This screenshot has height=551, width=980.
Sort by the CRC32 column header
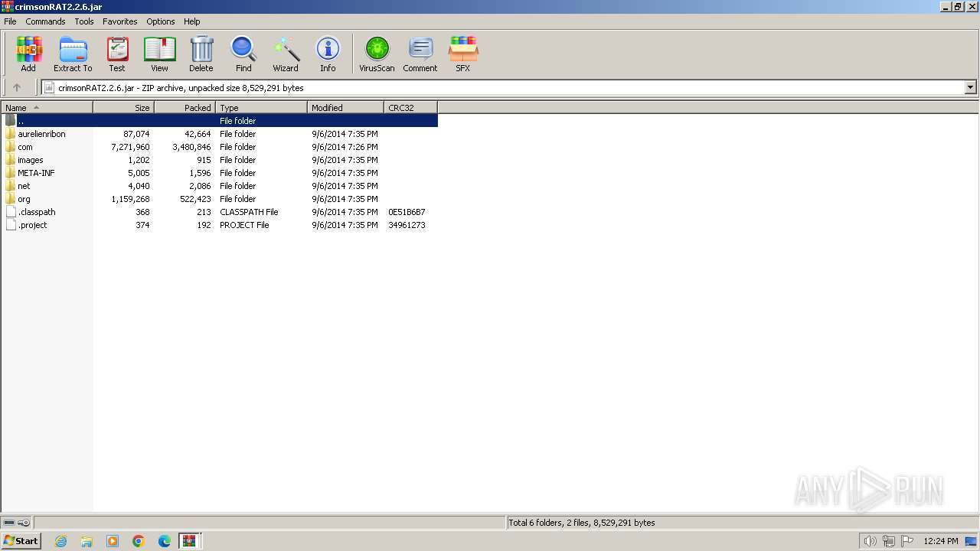click(x=411, y=108)
